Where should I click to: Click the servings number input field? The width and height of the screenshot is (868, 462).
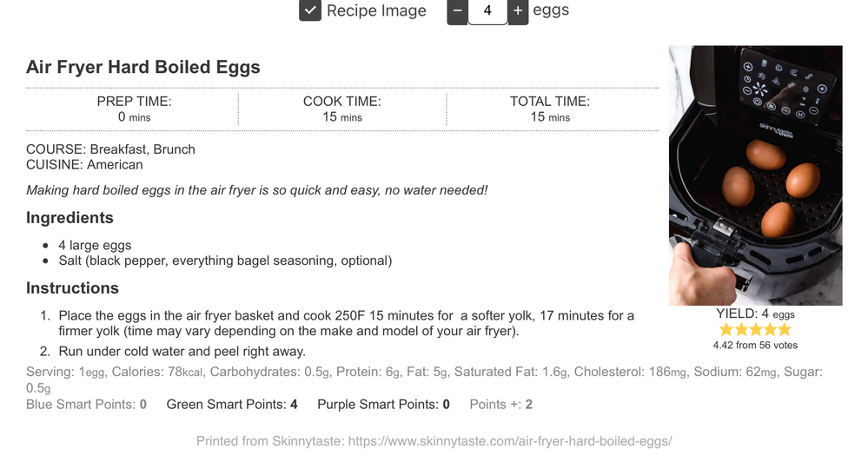[x=487, y=11]
